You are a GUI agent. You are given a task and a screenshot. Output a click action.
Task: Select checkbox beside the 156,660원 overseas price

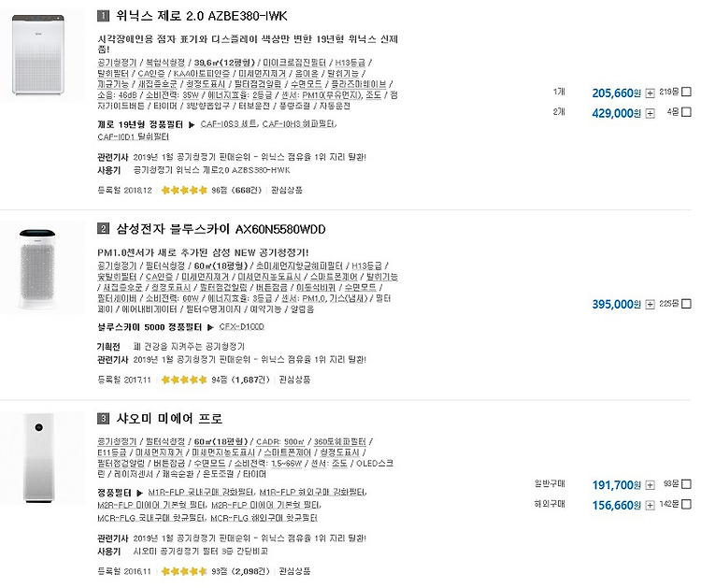pos(687,505)
